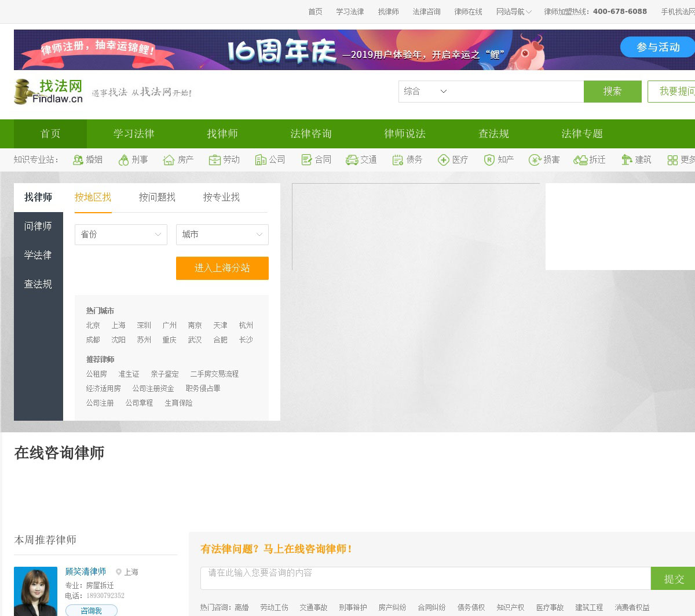This screenshot has height=616, width=695.
Task: Open the 损害 damages yen icon
Action: point(535,160)
